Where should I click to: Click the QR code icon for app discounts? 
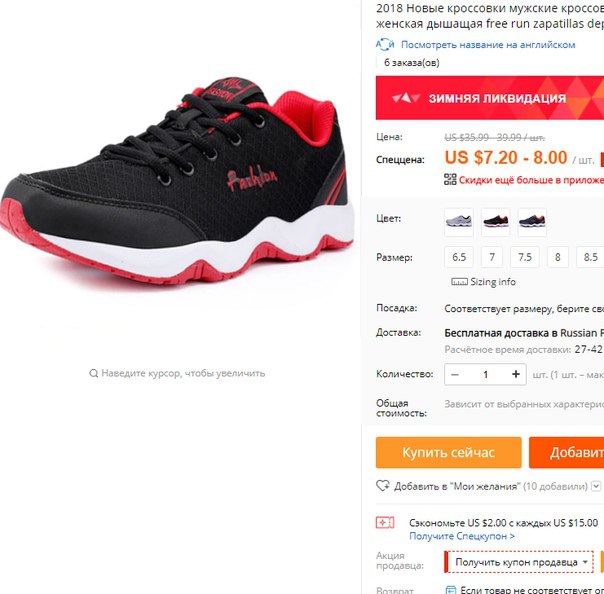pyautogui.click(x=450, y=179)
